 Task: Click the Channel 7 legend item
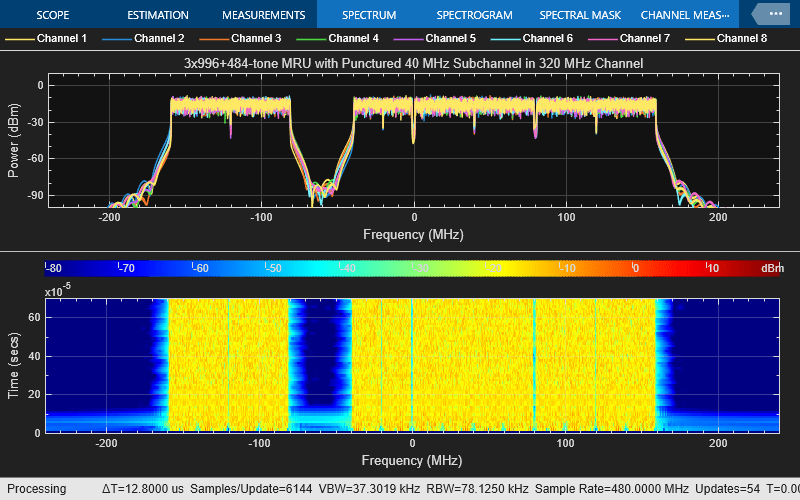629,38
